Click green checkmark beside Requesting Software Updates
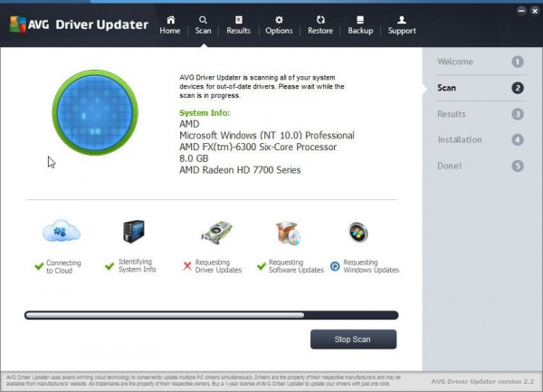This screenshot has height=392, width=543. 262,266
